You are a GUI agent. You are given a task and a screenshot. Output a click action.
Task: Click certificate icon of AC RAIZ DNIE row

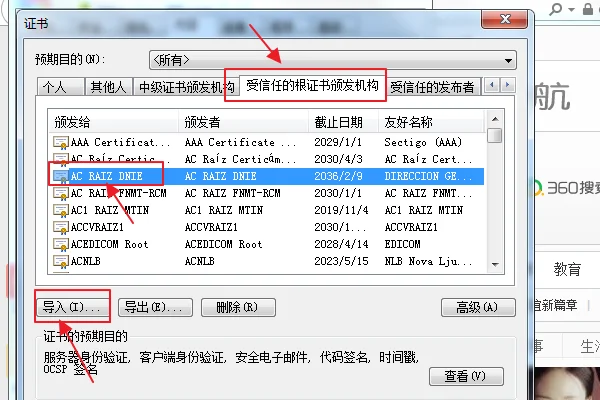[60, 176]
